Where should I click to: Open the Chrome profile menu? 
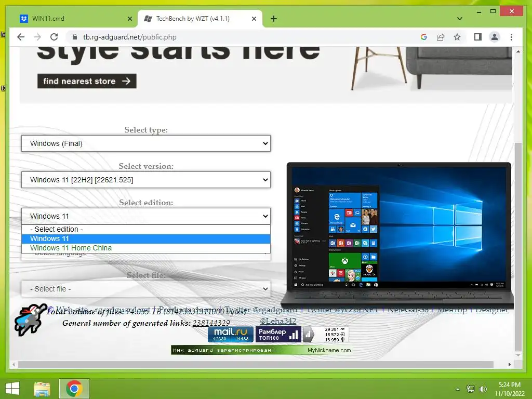tap(495, 37)
